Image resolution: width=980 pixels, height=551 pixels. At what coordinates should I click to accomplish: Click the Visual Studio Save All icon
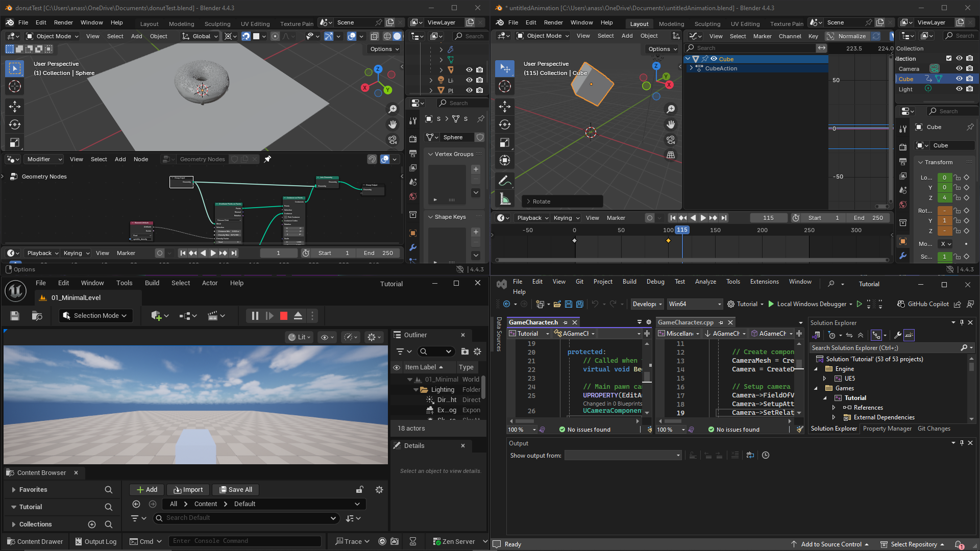point(580,304)
